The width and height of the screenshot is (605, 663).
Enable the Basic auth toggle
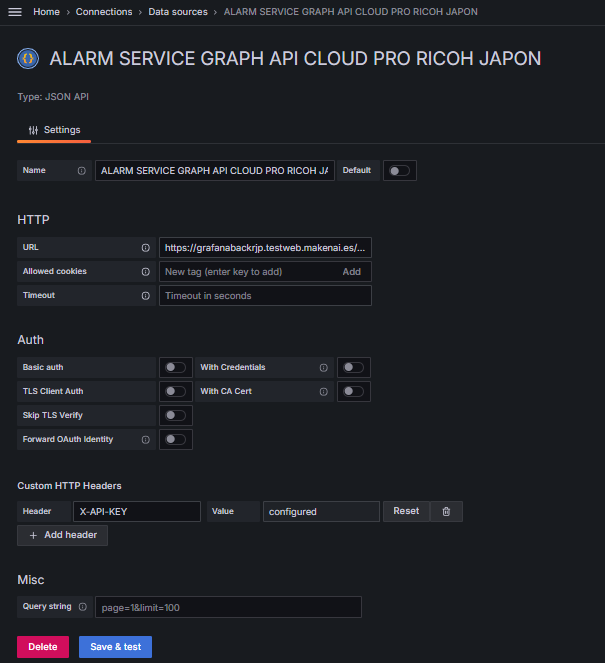tap(175, 368)
